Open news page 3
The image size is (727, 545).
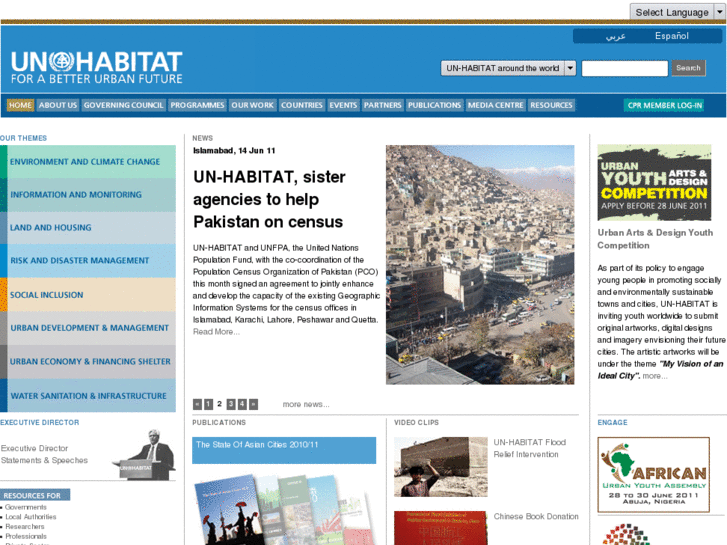231,404
